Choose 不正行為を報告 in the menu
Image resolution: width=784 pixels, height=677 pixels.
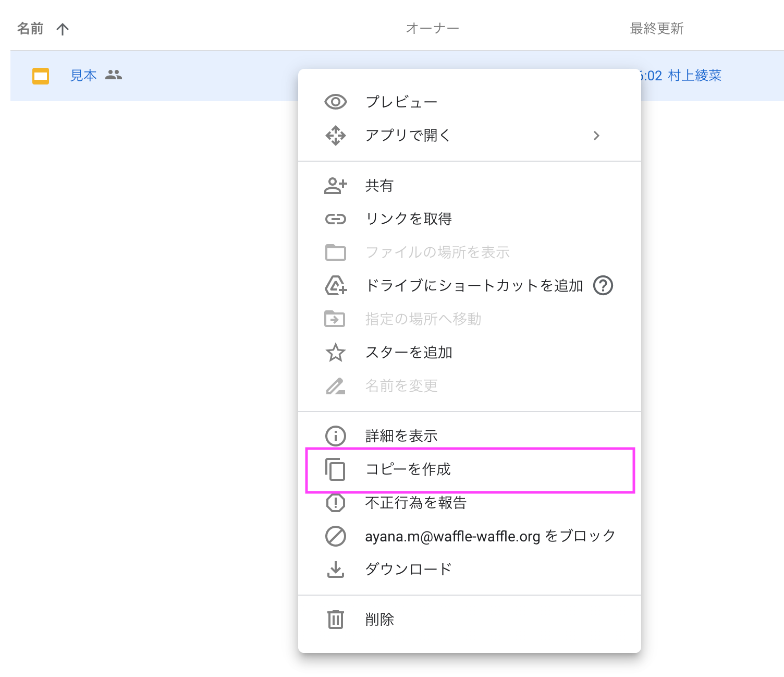pyautogui.click(x=415, y=503)
